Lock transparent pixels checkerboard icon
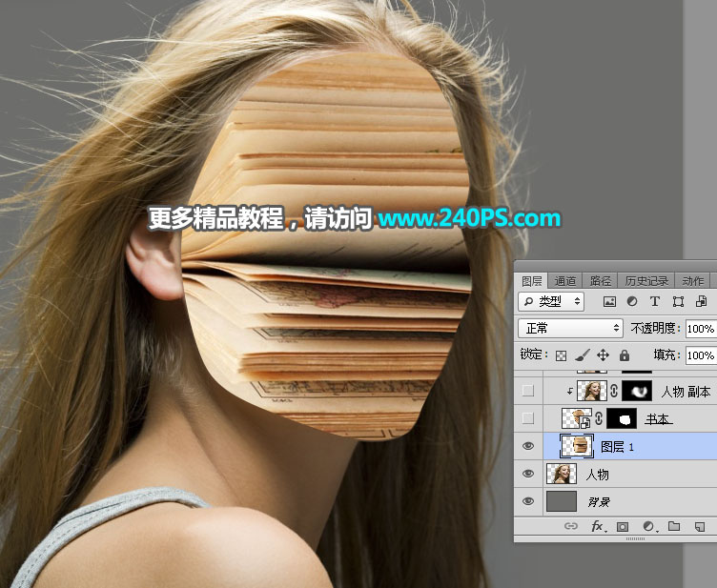The width and height of the screenshot is (717, 588). coord(561,355)
